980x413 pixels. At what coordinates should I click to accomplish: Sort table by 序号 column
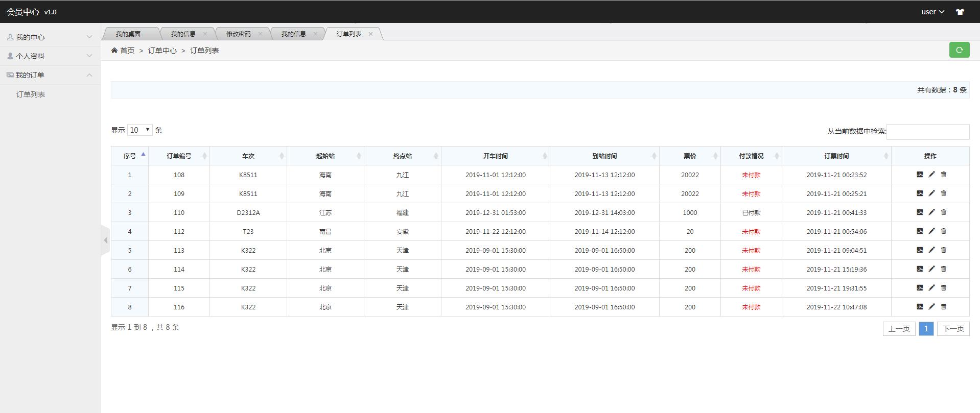pyautogui.click(x=130, y=156)
